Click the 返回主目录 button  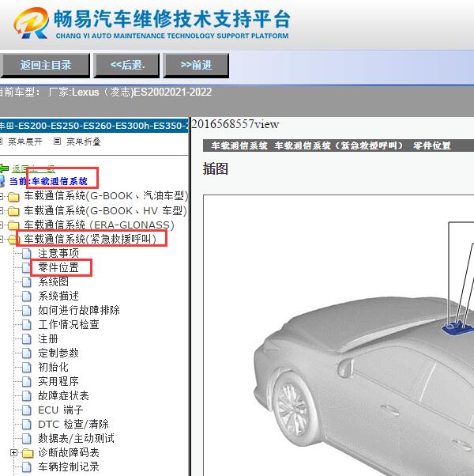click(x=44, y=66)
